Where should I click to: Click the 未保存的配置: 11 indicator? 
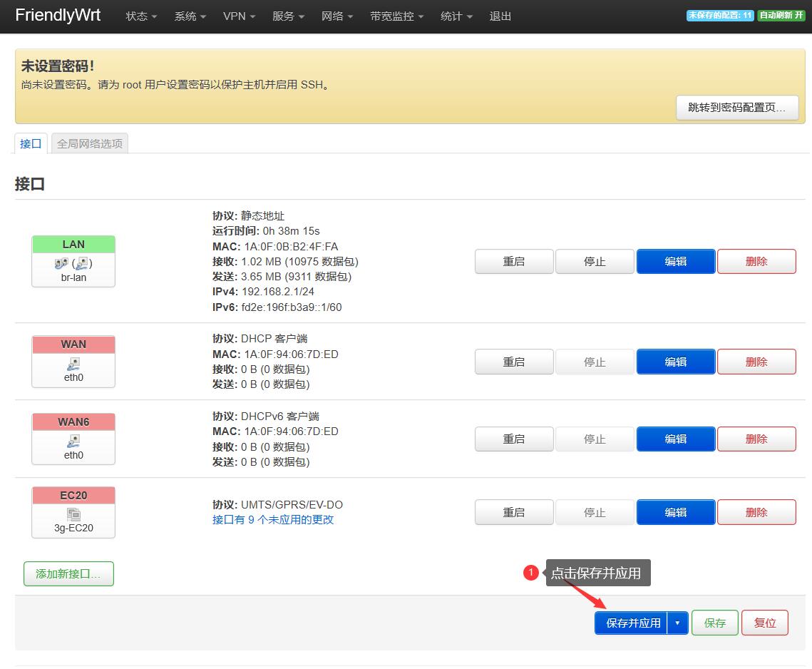point(720,14)
